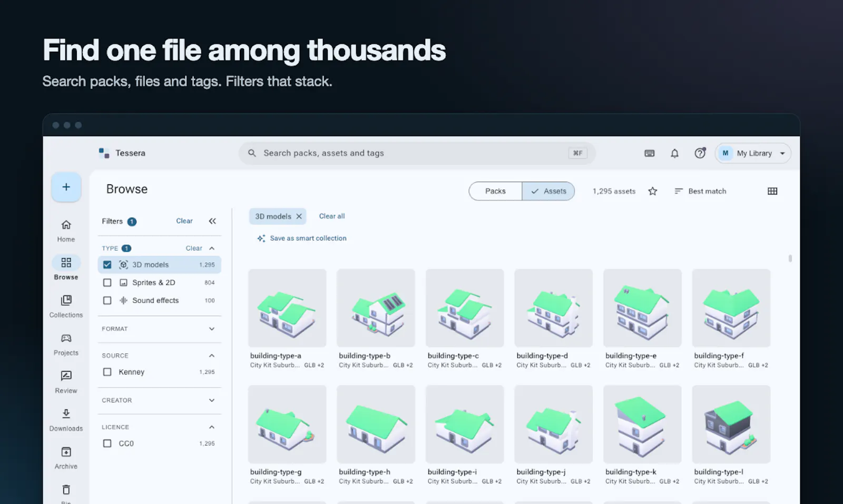Click Clear all filters link
Image resolution: width=843 pixels, height=504 pixels.
click(332, 216)
